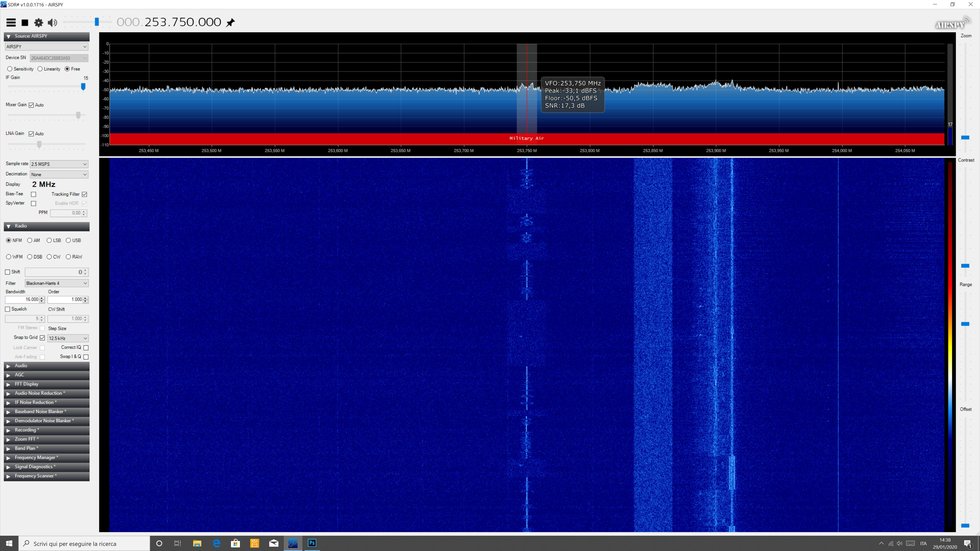This screenshot has height=551, width=980.
Task: Click the pin icon next to frequency
Action: pos(230,22)
